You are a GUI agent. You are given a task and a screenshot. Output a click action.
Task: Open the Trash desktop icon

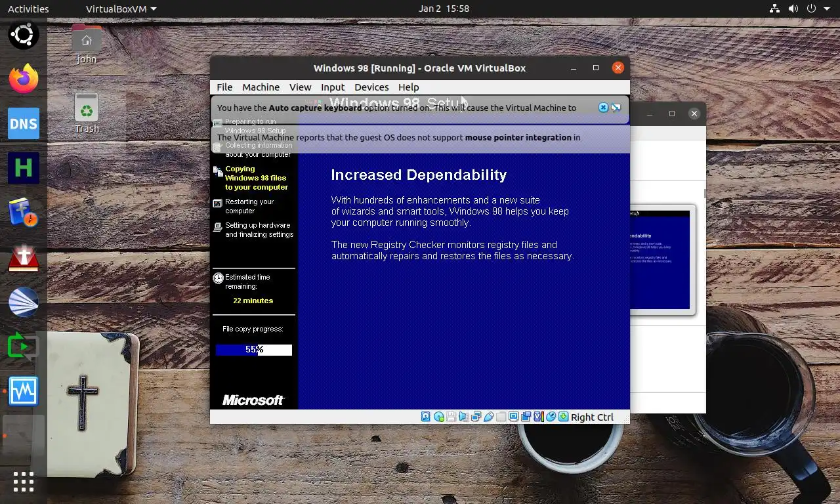click(x=87, y=113)
